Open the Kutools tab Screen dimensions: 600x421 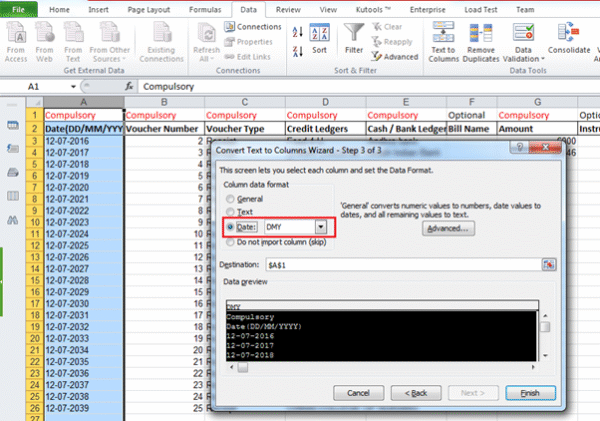(x=373, y=10)
